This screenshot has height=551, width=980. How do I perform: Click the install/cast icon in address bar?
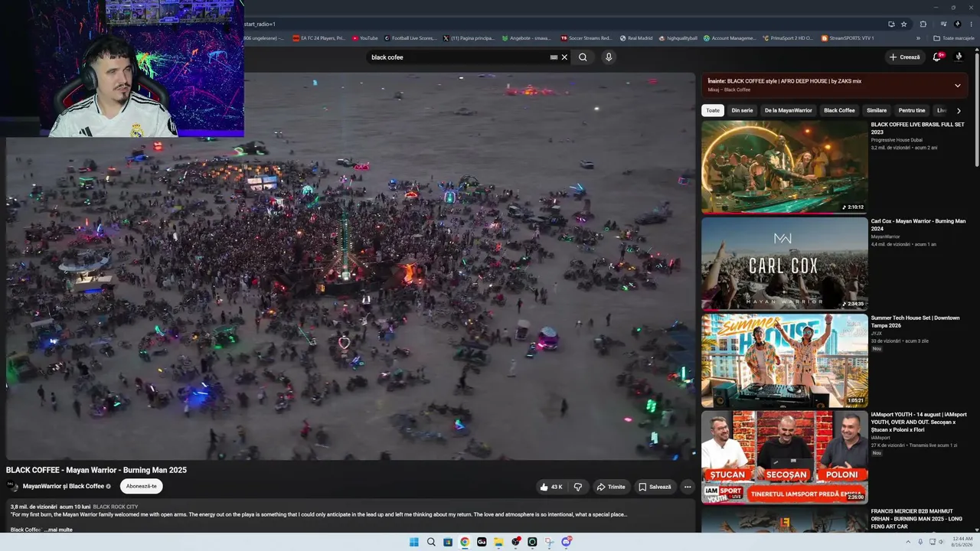pyautogui.click(x=891, y=24)
